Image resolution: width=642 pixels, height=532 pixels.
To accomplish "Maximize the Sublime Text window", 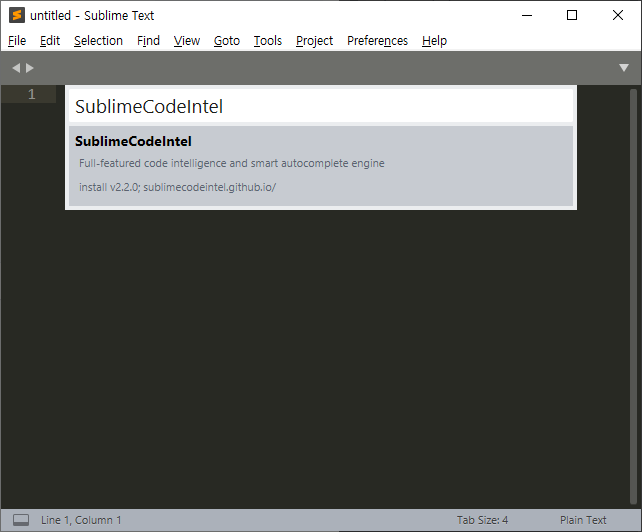I will tap(572, 16).
